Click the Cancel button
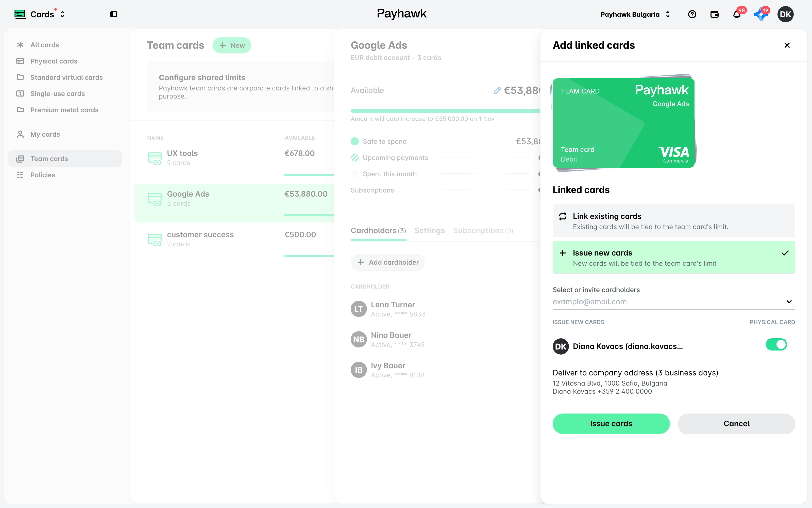Screen dimensions: 812x508 (x=736, y=424)
